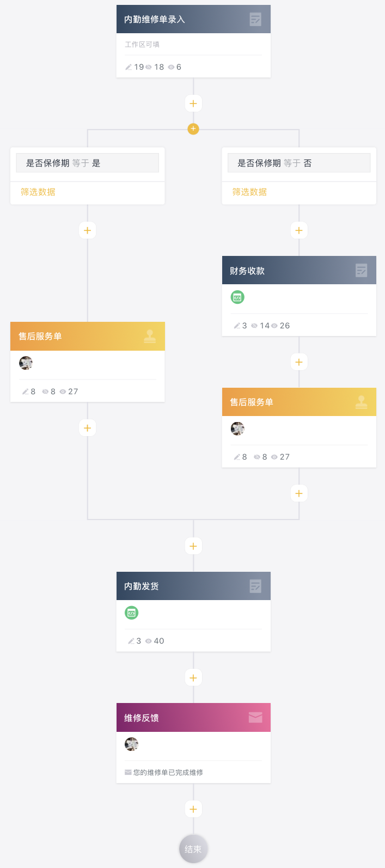385x868 pixels.
Task: Open the 维修反馈 node title
Action: 142,718
